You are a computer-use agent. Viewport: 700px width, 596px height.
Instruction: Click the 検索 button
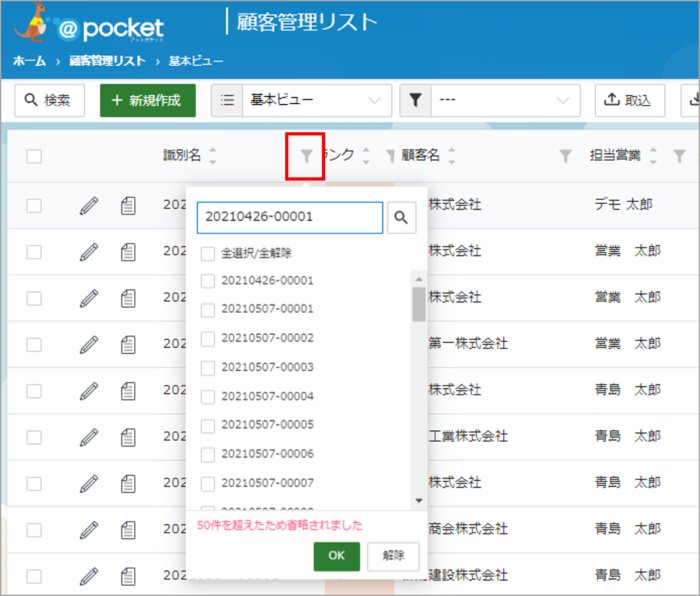click(x=50, y=100)
